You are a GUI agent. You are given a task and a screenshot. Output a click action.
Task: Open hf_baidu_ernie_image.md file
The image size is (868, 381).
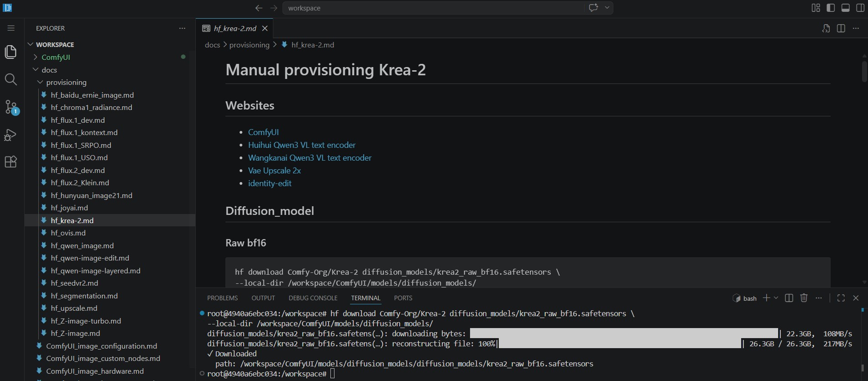pyautogui.click(x=92, y=95)
